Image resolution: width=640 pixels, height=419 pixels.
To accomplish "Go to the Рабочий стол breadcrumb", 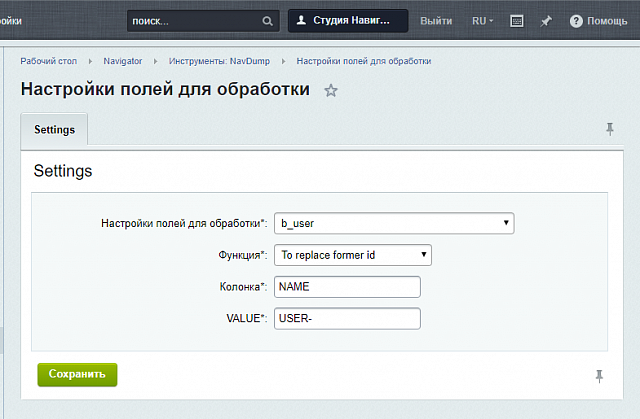I will (49, 61).
